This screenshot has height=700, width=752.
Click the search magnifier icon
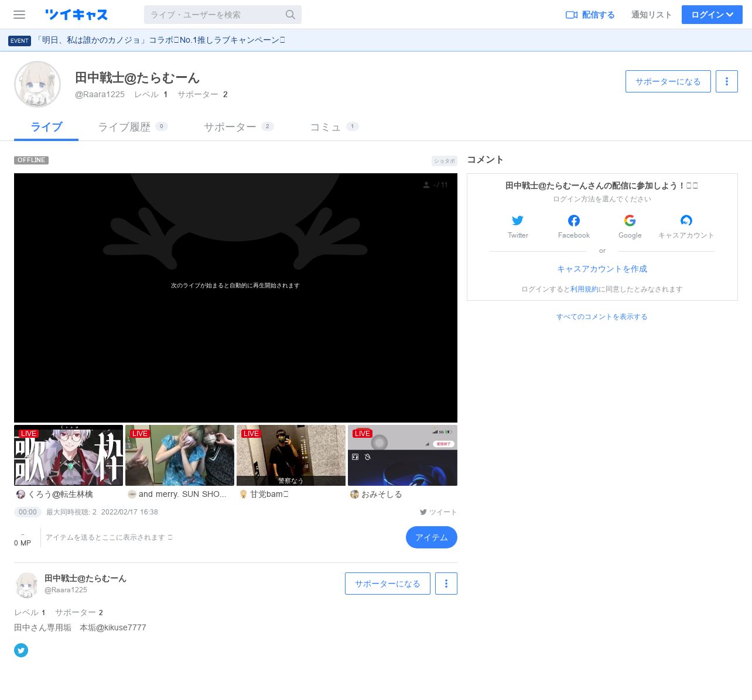pyautogui.click(x=290, y=15)
